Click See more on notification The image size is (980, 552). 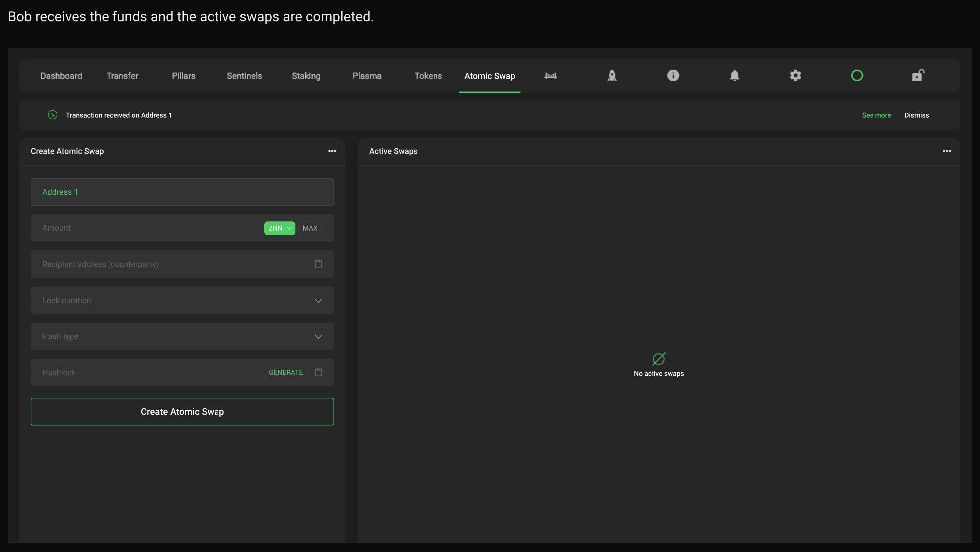point(876,115)
